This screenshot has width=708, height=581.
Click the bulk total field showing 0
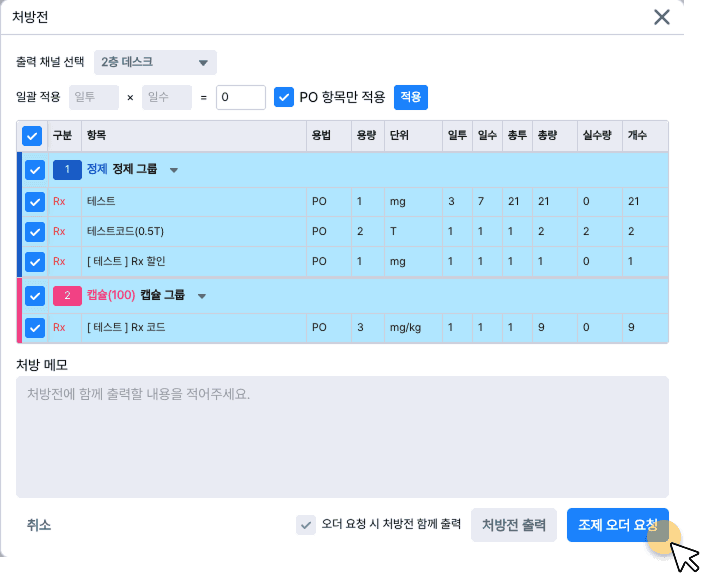pyautogui.click(x=241, y=97)
